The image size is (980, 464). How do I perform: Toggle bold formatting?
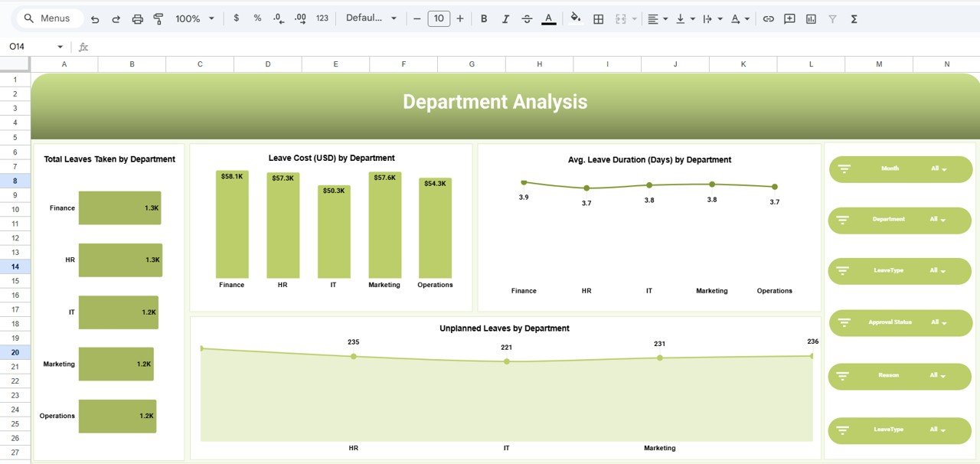click(x=484, y=18)
